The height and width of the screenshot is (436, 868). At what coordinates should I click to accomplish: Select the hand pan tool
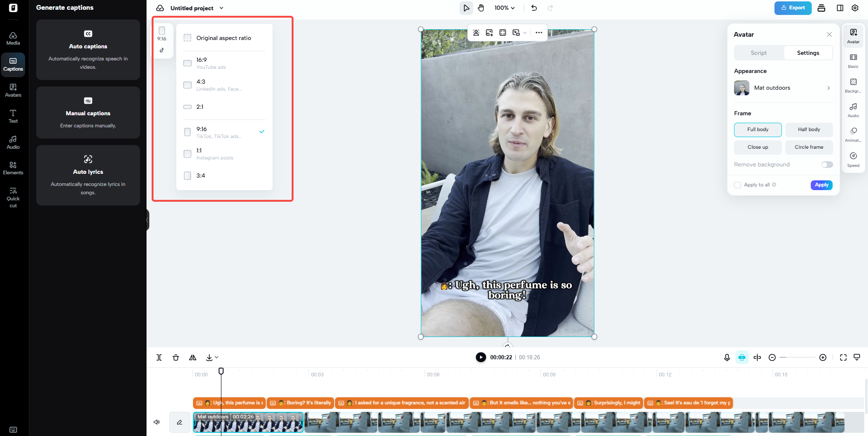pos(481,8)
